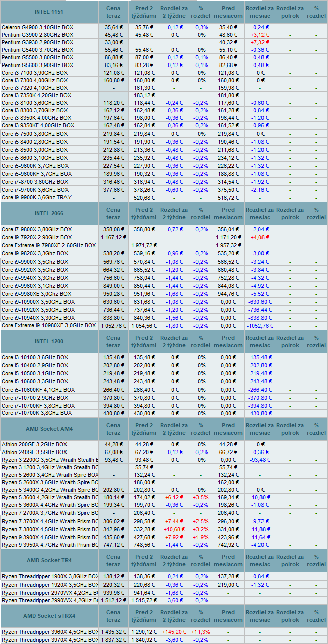The height and width of the screenshot is (644, 328).
Task: Click the -135,48 € monthly difference cell
Action: click(260, 357)
